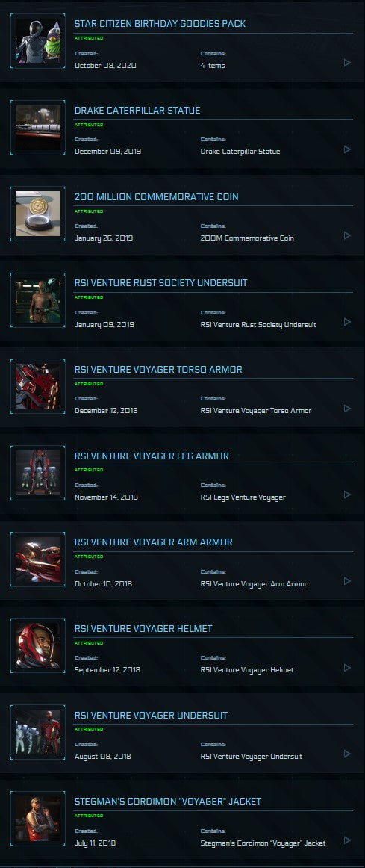Expand the Star Citizen Birthday Goodies Pack arrow

(347, 63)
